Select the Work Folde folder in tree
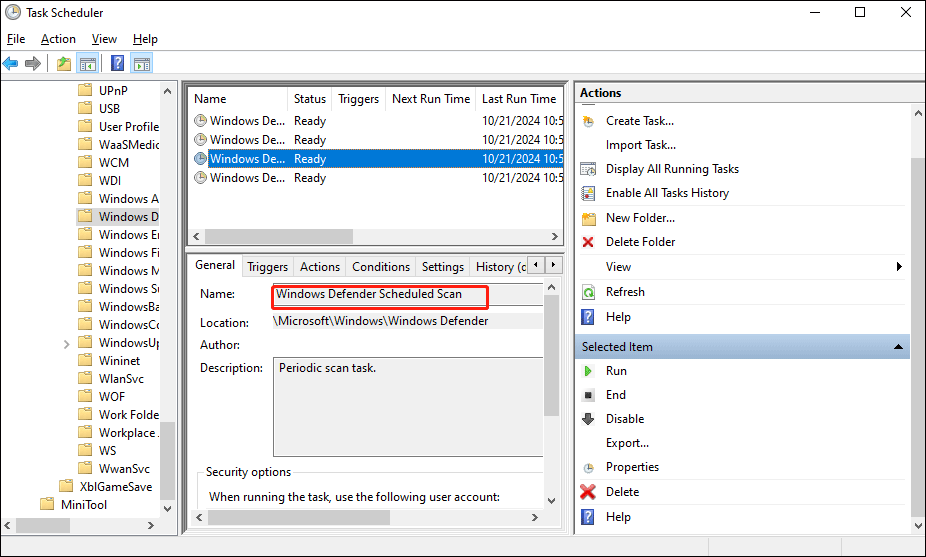 [x=128, y=415]
